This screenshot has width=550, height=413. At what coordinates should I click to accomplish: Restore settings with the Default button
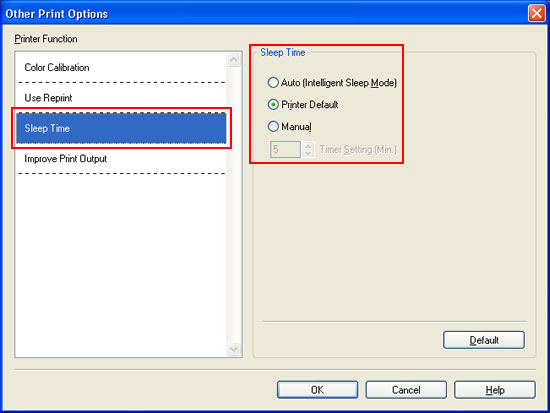coord(484,340)
